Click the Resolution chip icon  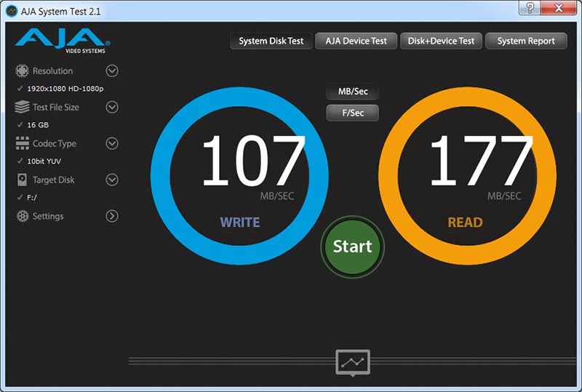22,71
